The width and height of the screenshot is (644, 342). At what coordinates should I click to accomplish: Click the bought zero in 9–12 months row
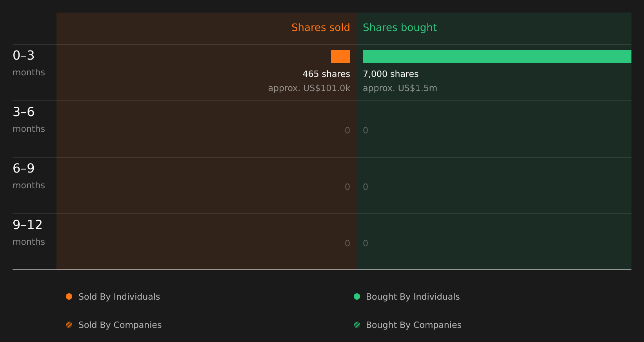366,244
